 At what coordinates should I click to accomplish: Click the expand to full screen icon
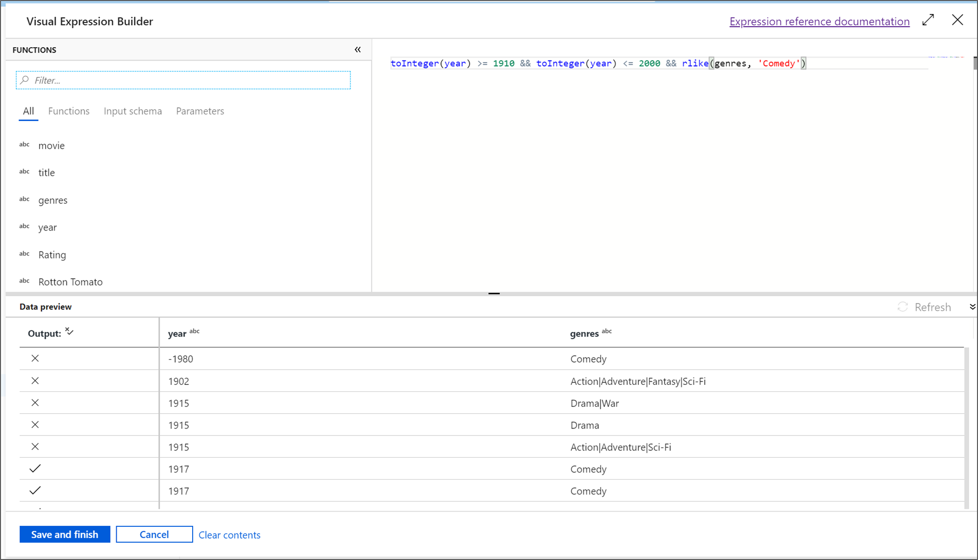[930, 21]
